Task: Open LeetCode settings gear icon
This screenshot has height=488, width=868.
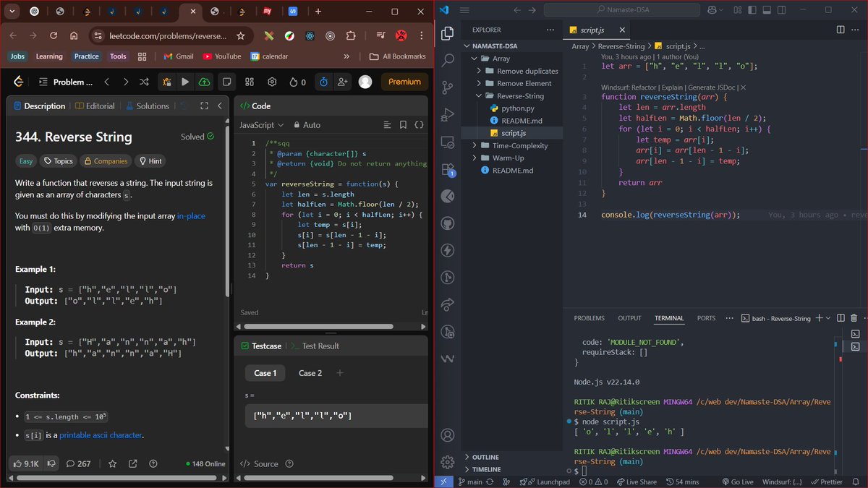Action: click(x=272, y=82)
